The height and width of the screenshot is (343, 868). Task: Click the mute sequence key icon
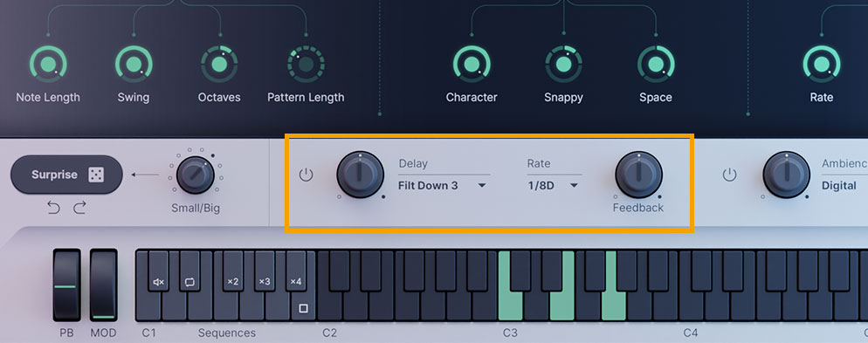click(158, 282)
